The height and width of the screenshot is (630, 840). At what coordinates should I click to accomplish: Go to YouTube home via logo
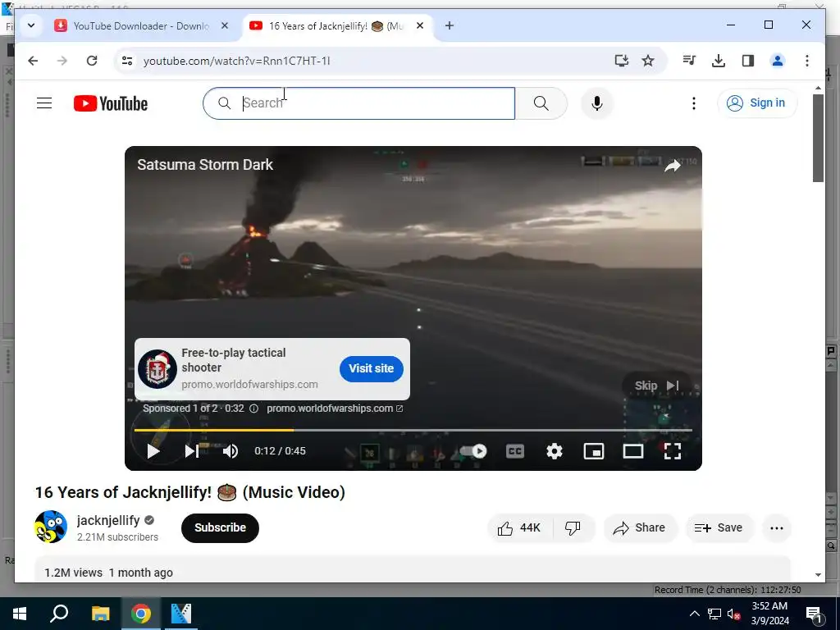[x=111, y=103]
